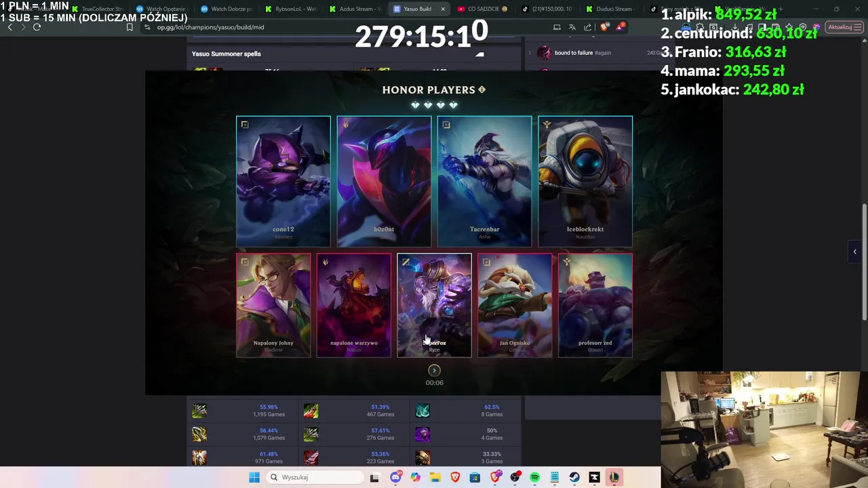This screenshot has height=488, width=868.
Task: Click the 1,079 Games item icon
Action: pyautogui.click(x=199, y=434)
